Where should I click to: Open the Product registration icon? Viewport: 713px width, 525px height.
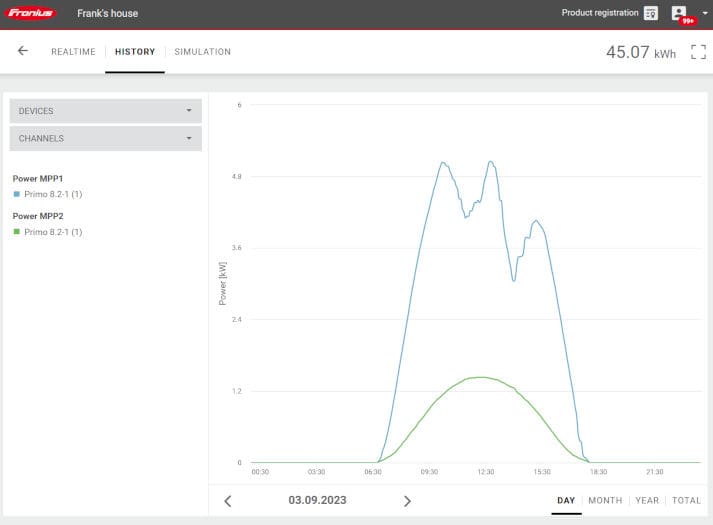click(x=651, y=13)
